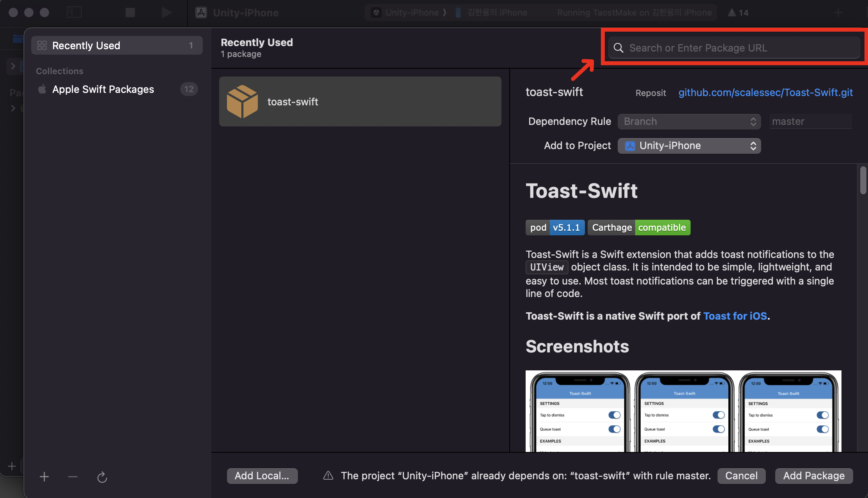The image size is (868, 498).
Task: Select Recently Used in sidebar
Action: click(117, 45)
